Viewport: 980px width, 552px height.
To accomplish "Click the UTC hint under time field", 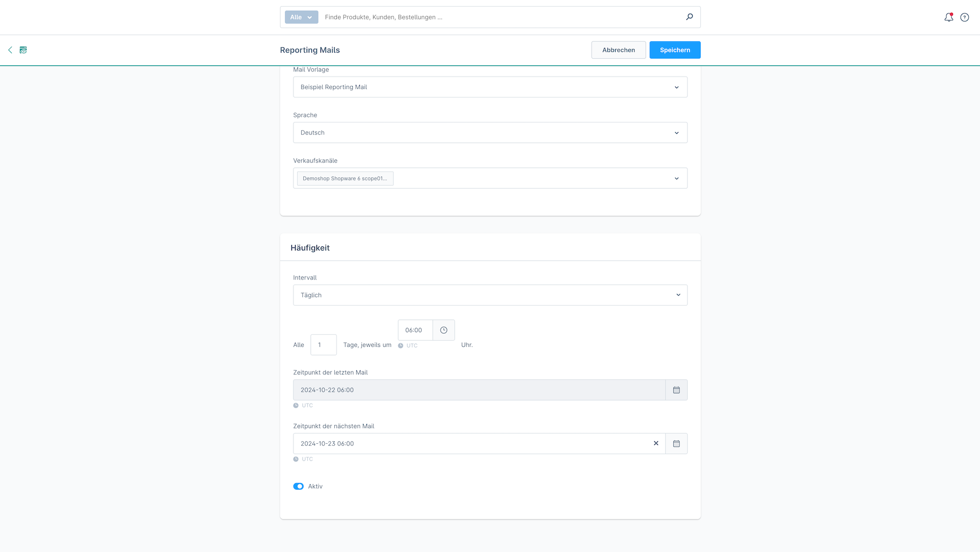I will coord(412,346).
